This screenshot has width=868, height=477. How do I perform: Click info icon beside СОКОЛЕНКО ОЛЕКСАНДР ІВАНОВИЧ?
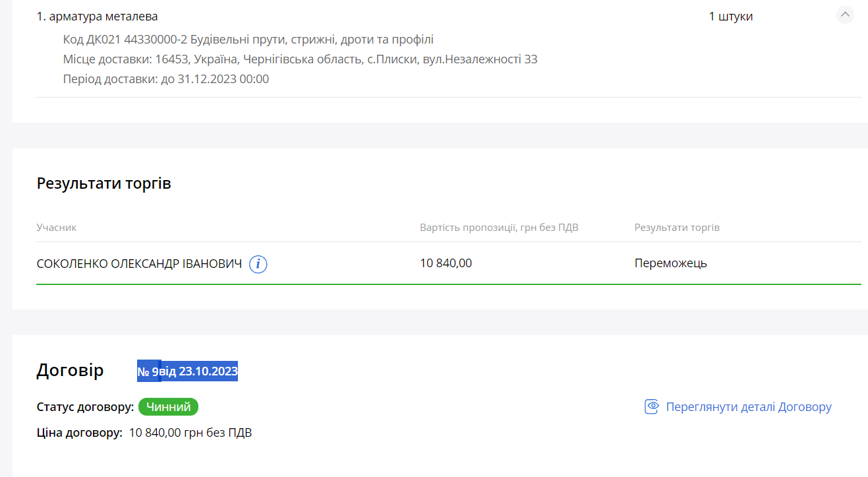click(258, 265)
